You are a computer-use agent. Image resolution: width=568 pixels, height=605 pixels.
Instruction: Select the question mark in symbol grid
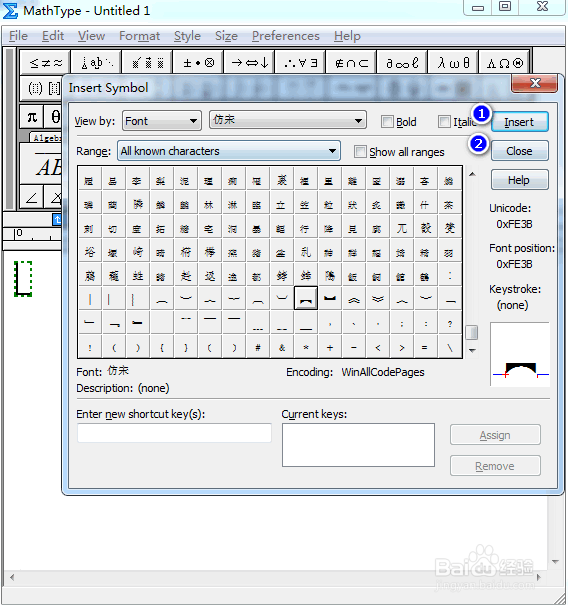point(450,324)
